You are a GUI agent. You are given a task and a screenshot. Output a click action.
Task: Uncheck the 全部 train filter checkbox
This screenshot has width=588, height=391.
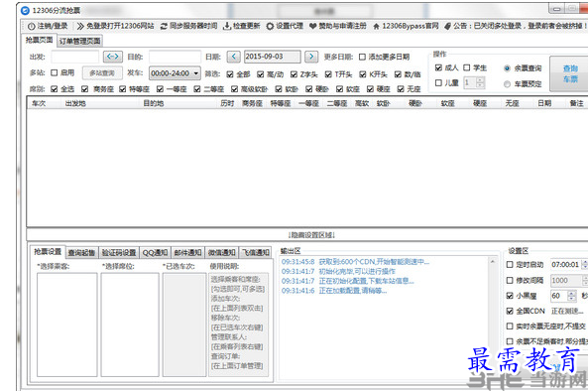[x=230, y=74]
